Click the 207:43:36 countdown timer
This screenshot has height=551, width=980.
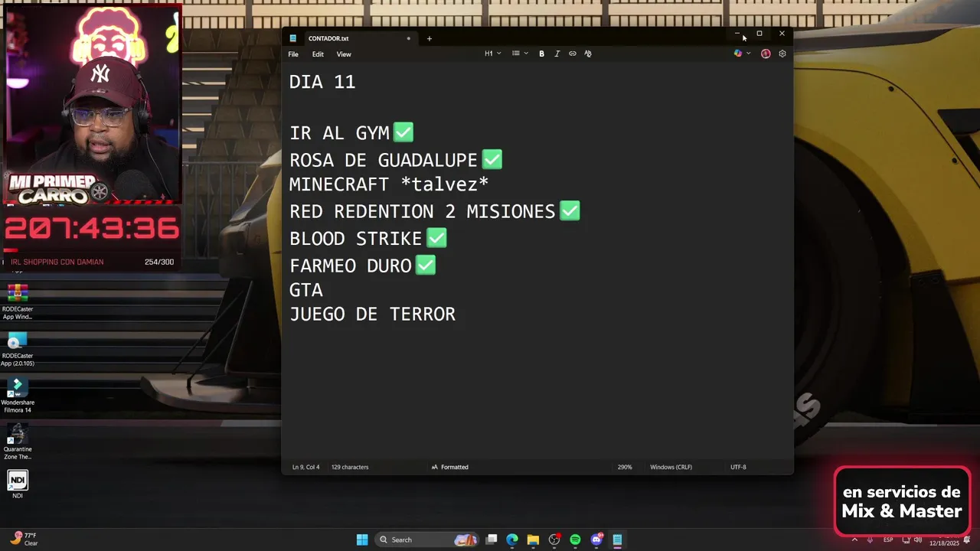[92, 229]
